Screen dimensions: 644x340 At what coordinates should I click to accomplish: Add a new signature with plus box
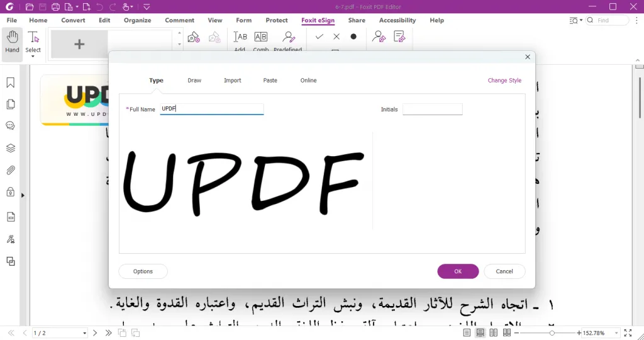tap(79, 44)
